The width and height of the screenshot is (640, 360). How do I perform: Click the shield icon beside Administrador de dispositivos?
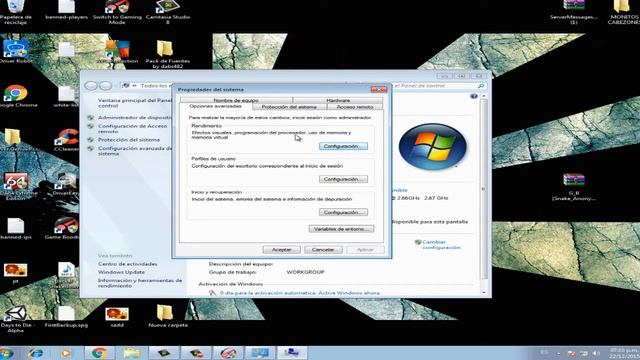pos(91,118)
